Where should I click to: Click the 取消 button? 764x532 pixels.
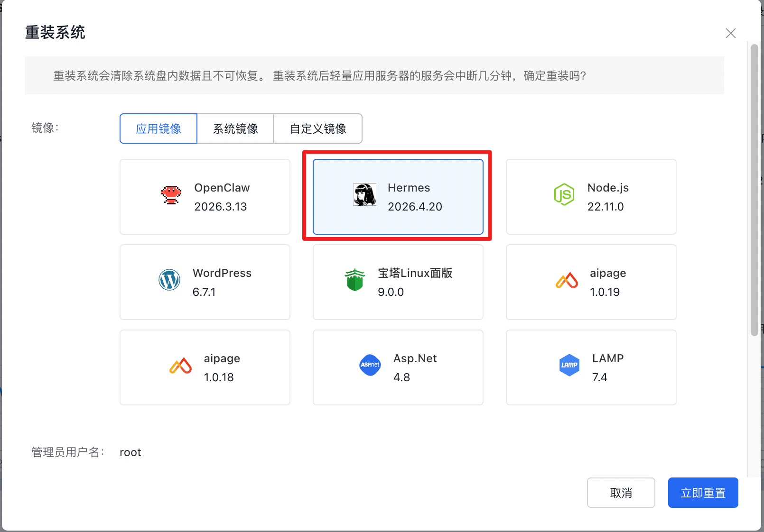(x=621, y=493)
